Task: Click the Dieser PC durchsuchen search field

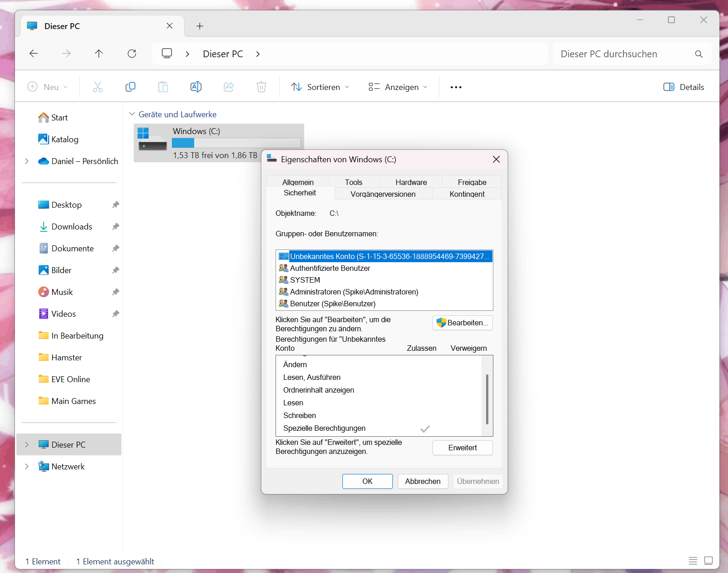Action: tap(632, 54)
